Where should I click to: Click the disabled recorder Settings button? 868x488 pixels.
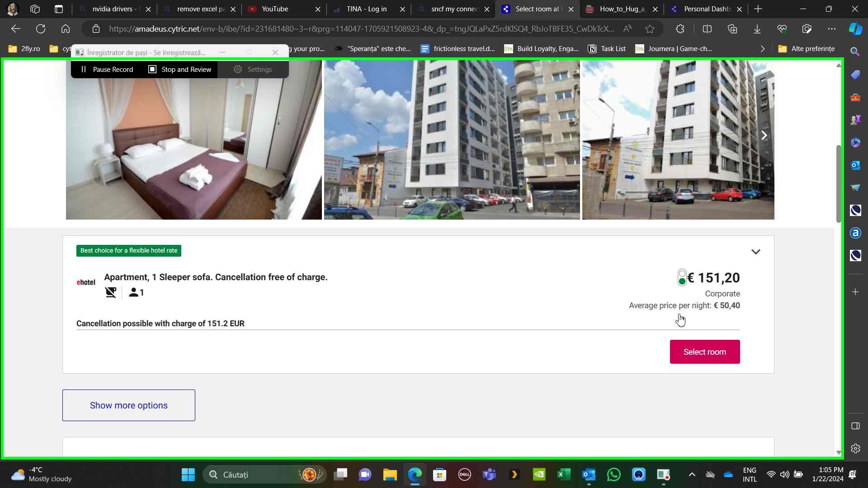coord(253,69)
